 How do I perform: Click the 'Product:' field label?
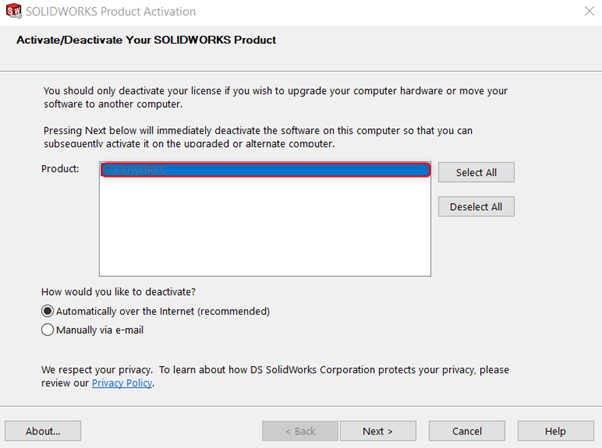click(60, 169)
